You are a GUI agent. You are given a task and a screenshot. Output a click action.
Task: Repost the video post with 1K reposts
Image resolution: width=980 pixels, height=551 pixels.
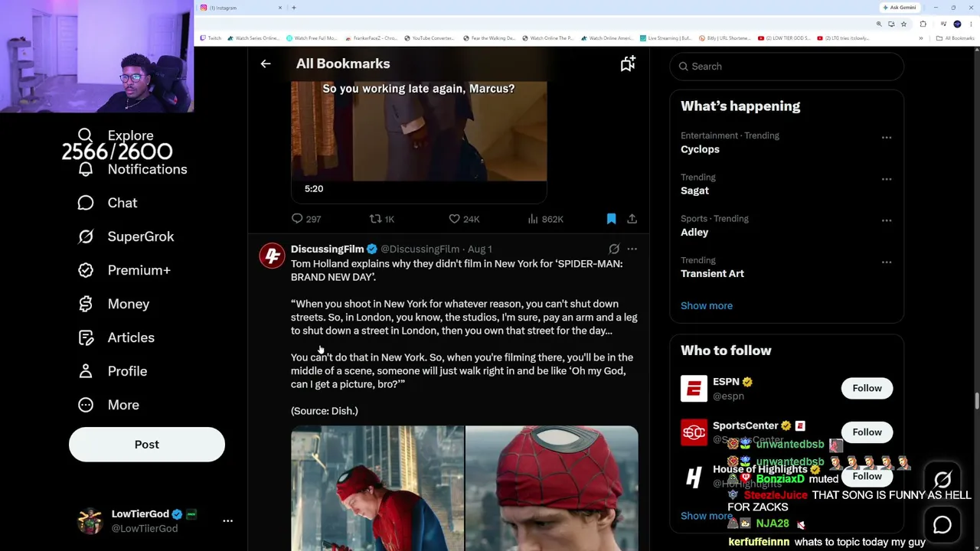pos(381,219)
